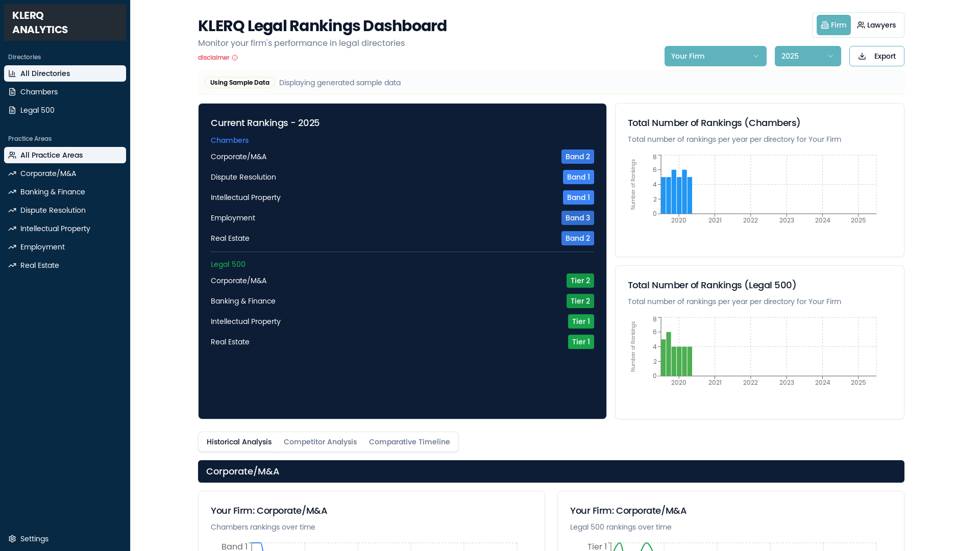
Task: Click 'KLERQ Legal Rankings Dashboard' heading
Action: (322, 26)
